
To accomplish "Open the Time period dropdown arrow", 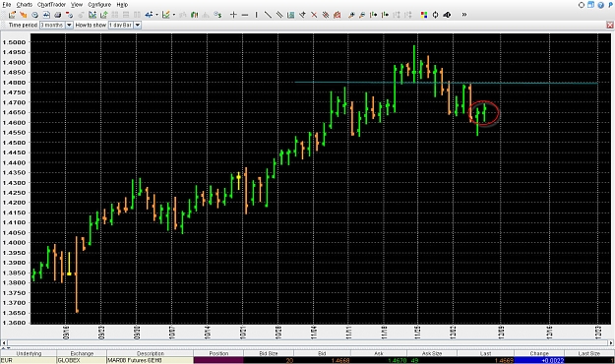I will click(x=69, y=26).
